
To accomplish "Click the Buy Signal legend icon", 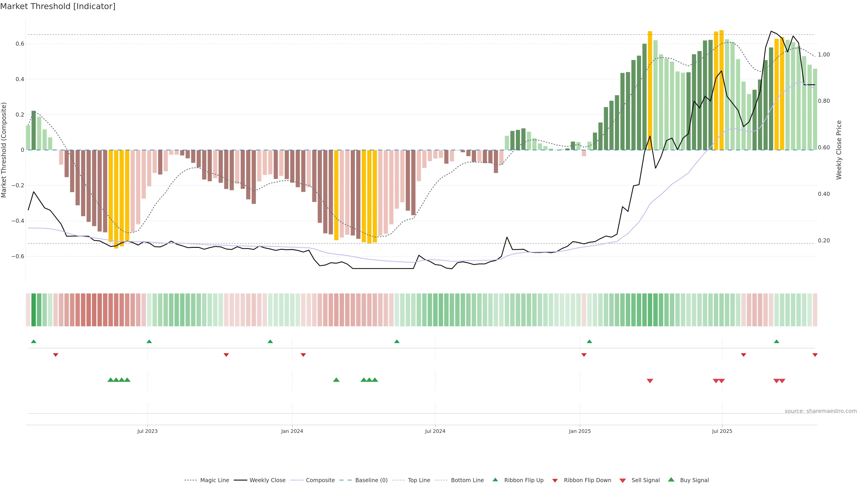I will pos(671,480).
